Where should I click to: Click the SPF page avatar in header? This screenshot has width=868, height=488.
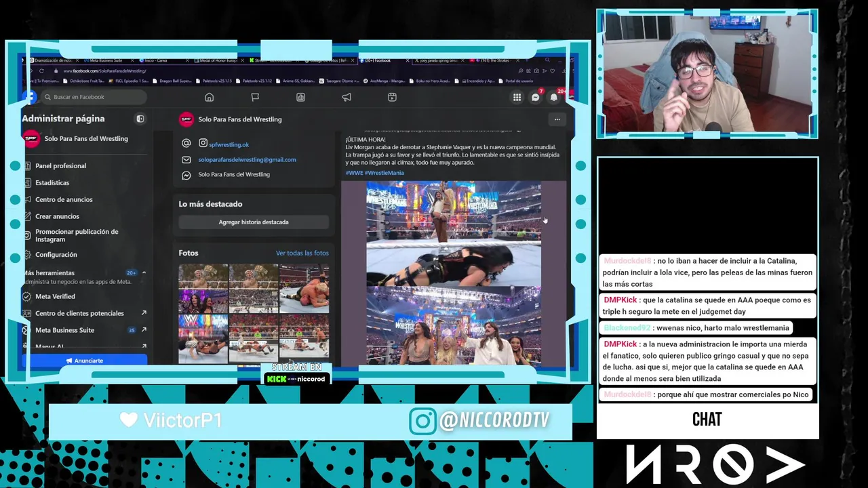[186, 119]
